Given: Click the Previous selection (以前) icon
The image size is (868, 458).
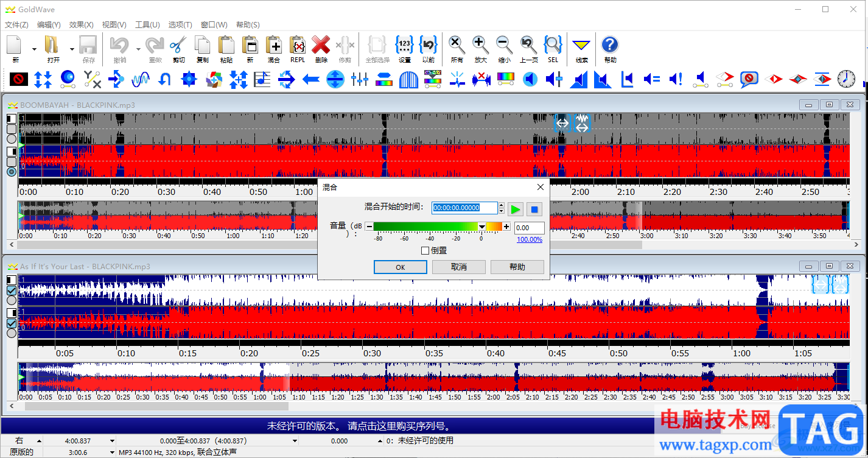Looking at the screenshot, I should pos(429,45).
